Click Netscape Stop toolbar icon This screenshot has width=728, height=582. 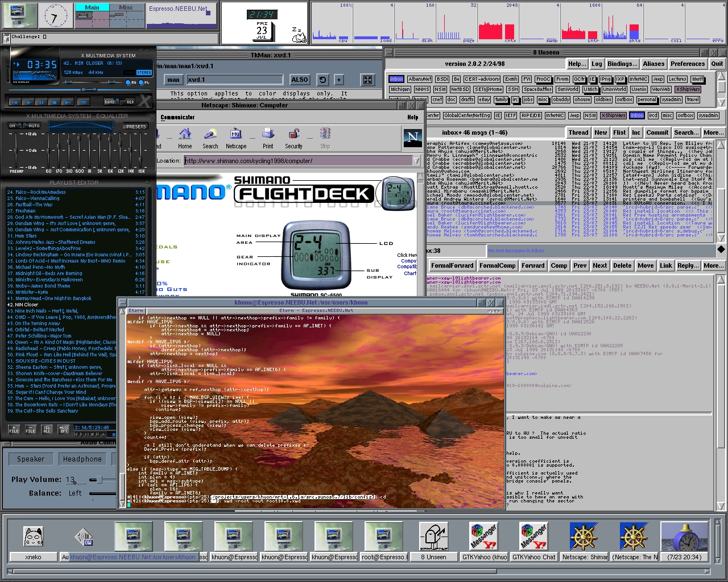pyautogui.click(x=325, y=138)
